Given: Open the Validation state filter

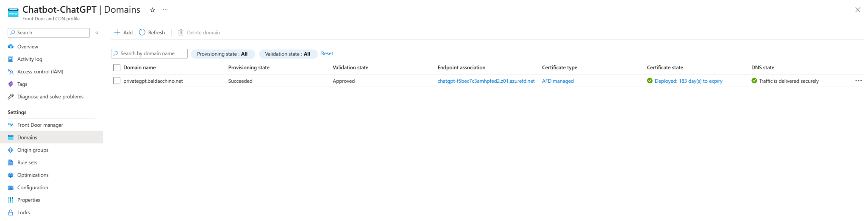Looking at the screenshot, I should click(288, 54).
